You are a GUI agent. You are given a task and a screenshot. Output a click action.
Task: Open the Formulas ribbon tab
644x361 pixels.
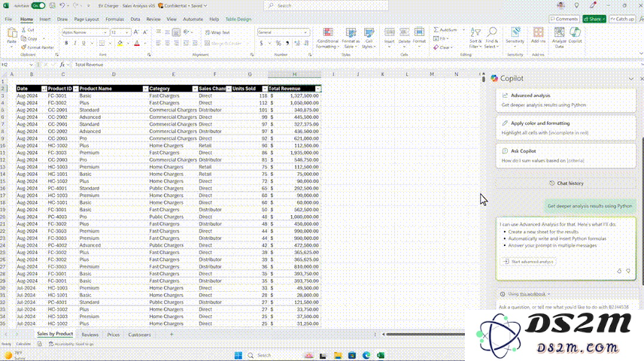114,20
